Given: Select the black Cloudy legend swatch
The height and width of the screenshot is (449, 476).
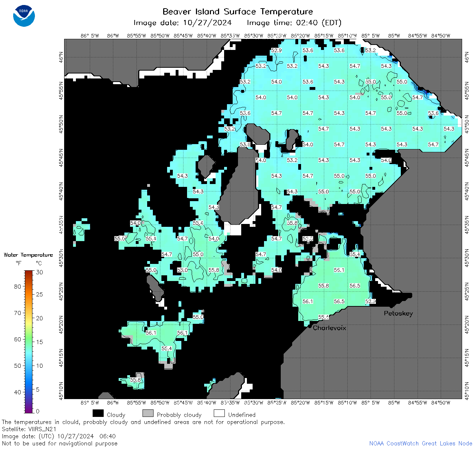Looking at the screenshot, I should (x=98, y=413).
